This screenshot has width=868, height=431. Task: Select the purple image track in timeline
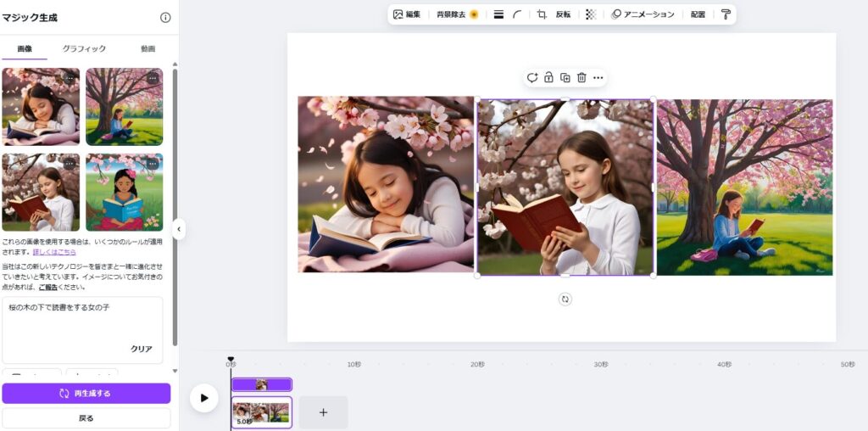[x=262, y=384]
